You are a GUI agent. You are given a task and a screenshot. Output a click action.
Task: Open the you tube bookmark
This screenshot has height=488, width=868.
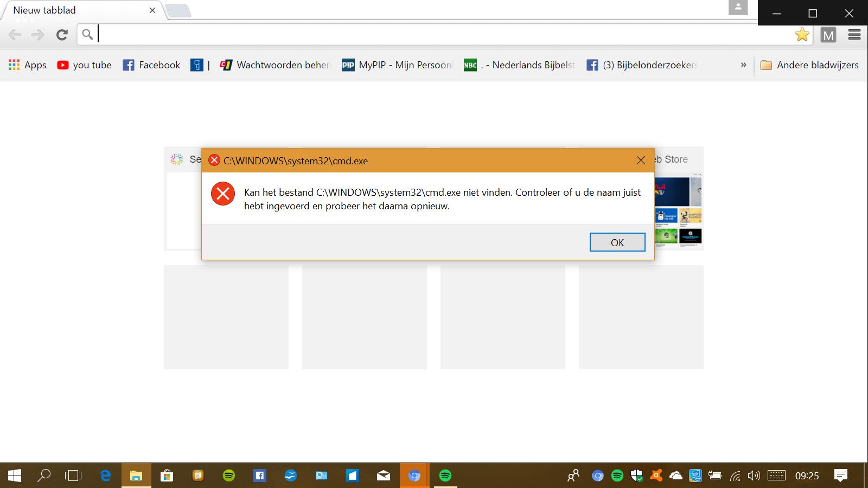85,65
